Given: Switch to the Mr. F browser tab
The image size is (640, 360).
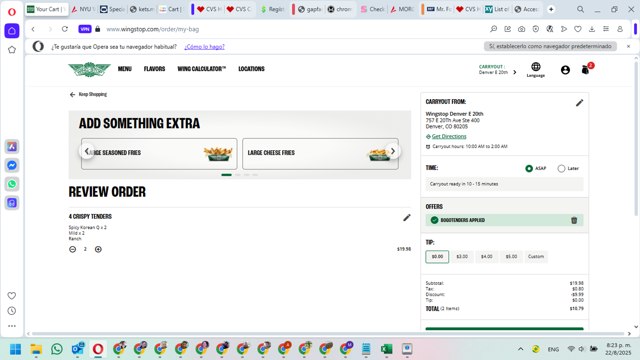Looking at the screenshot, I should point(439,9).
